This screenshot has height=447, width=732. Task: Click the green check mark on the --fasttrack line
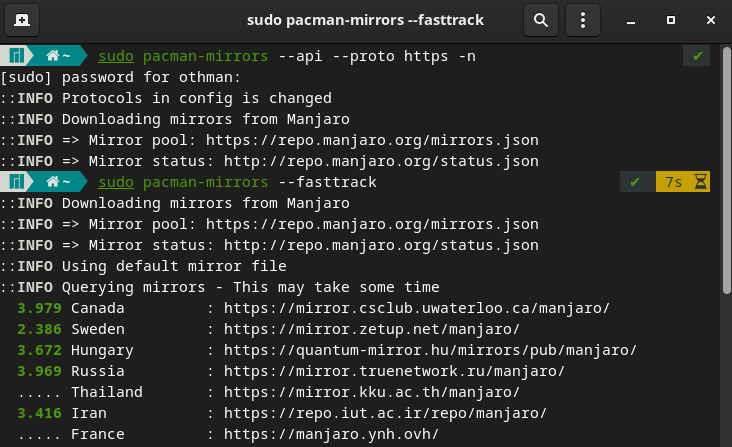coord(635,182)
